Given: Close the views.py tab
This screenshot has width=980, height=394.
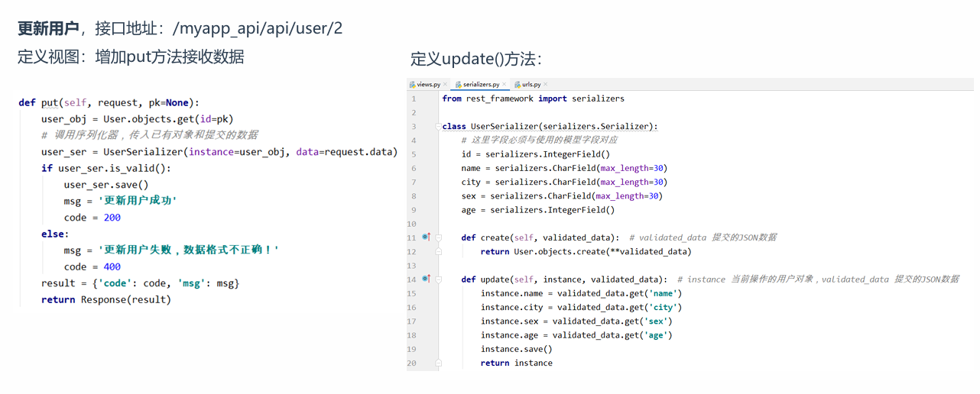Looking at the screenshot, I should pyautogui.click(x=446, y=85).
